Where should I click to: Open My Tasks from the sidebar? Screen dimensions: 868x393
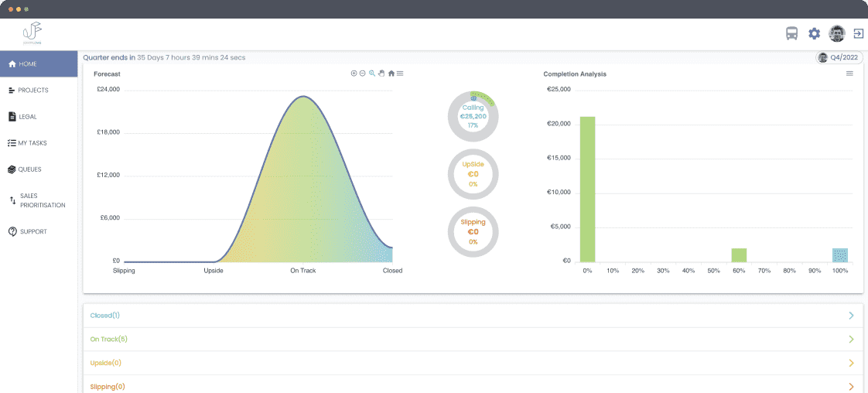[33, 143]
